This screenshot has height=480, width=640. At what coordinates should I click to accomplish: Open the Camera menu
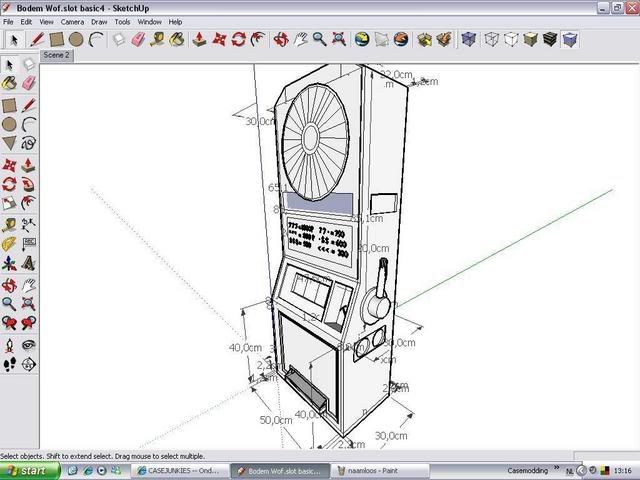tap(72, 21)
